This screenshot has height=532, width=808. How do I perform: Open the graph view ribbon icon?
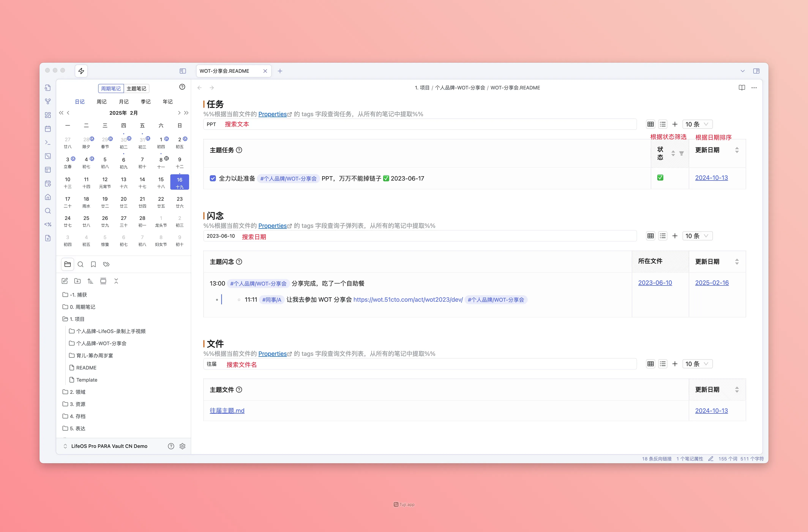(48, 101)
